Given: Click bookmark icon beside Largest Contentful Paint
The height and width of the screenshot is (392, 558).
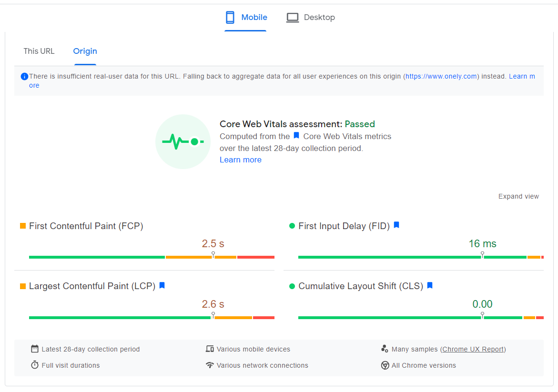Looking at the screenshot, I should point(162,285).
